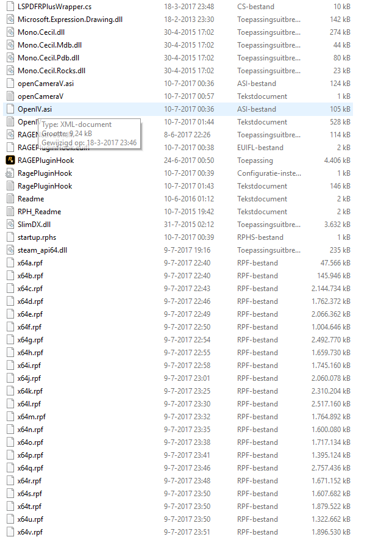
Task: Click size 47.566 kB
Action: (x=335, y=263)
